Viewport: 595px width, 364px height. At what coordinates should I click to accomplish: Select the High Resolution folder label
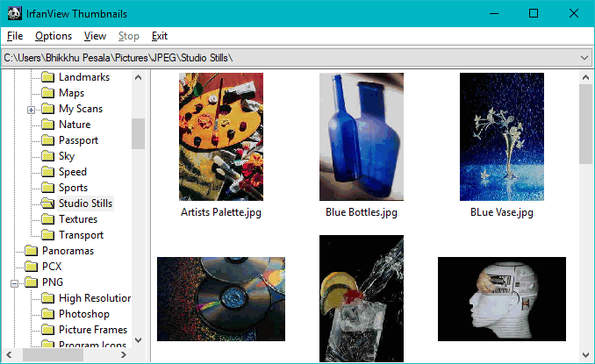point(95,298)
